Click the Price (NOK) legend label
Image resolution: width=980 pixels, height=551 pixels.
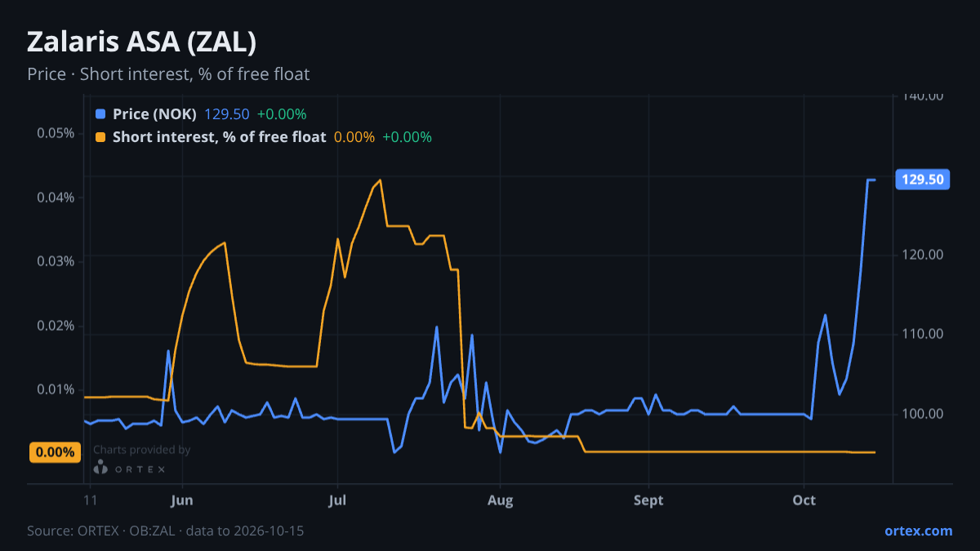coord(154,114)
